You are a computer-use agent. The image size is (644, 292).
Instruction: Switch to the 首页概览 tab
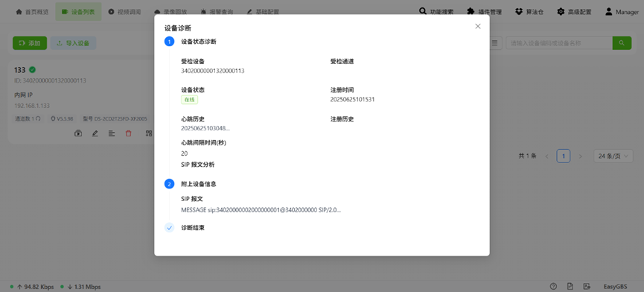pos(32,12)
